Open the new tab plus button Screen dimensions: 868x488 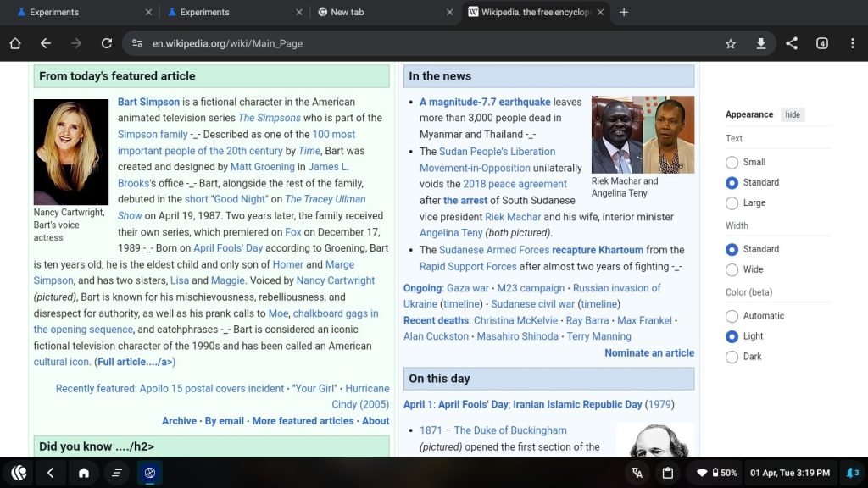pos(624,12)
